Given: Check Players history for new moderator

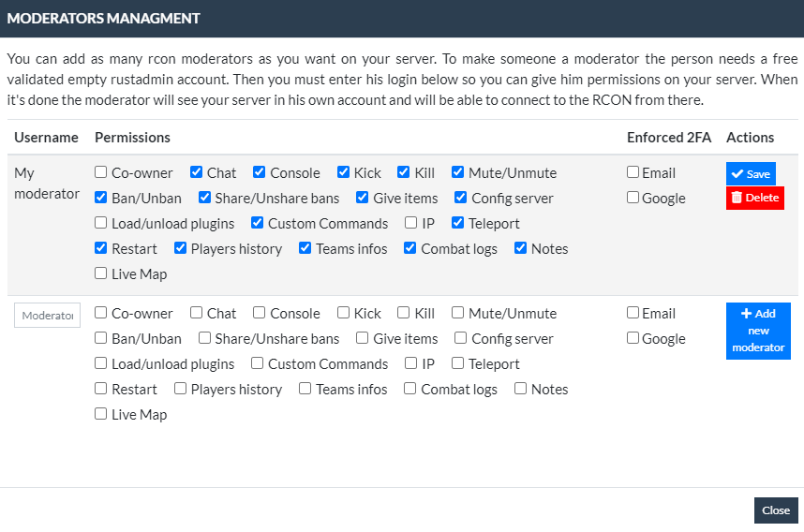Looking at the screenshot, I should click(x=180, y=389).
